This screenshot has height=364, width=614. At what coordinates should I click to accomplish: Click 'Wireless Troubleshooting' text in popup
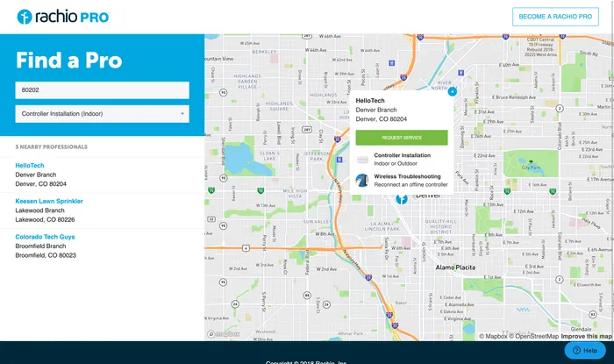pos(407,176)
